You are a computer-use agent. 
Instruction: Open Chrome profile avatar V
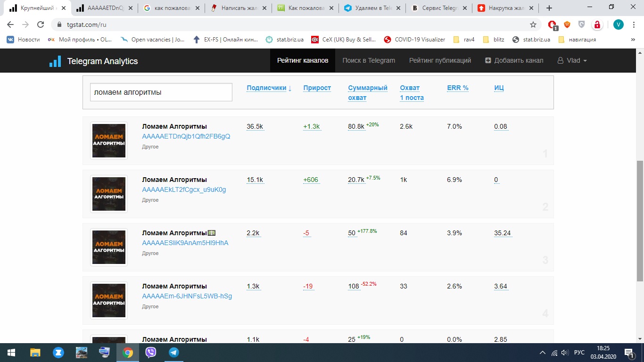point(618,25)
